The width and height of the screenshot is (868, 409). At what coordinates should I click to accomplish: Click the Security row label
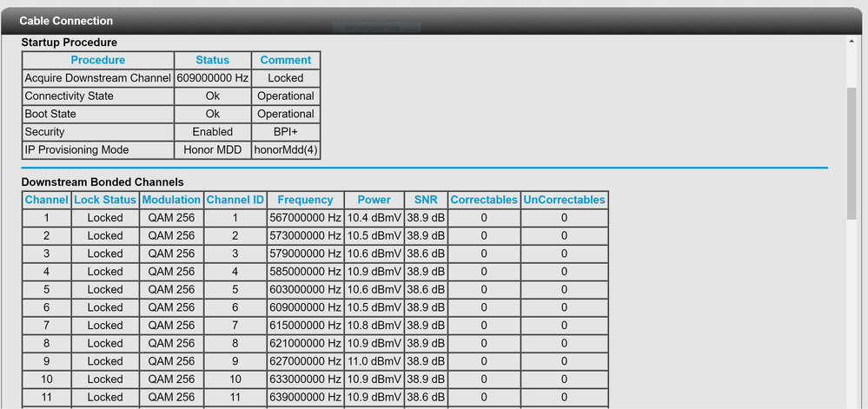pyautogui.click(x=98, y=132)
